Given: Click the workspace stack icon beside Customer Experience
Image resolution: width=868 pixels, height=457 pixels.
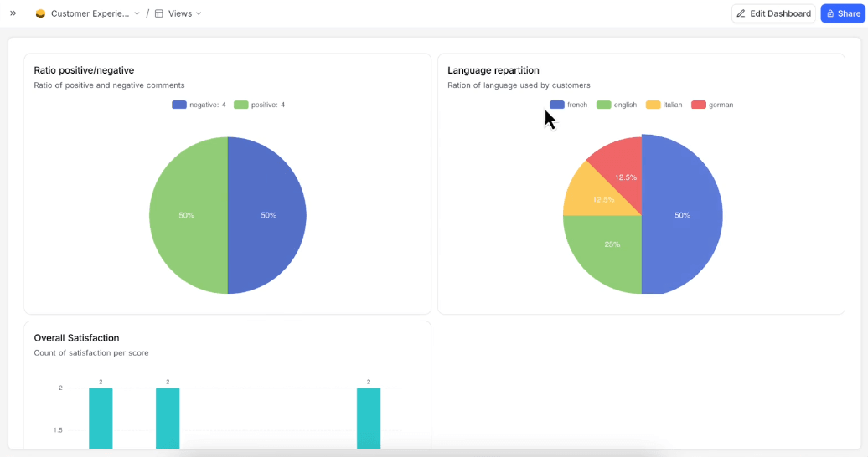Looking at the screenshot, I should pyautogui.click(x=40, y=13).
